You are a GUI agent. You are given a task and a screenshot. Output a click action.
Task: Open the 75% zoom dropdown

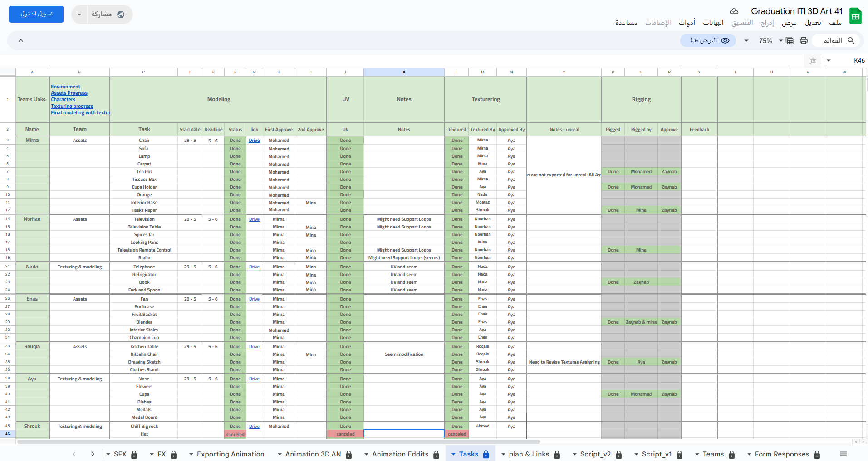pos(770,41)
